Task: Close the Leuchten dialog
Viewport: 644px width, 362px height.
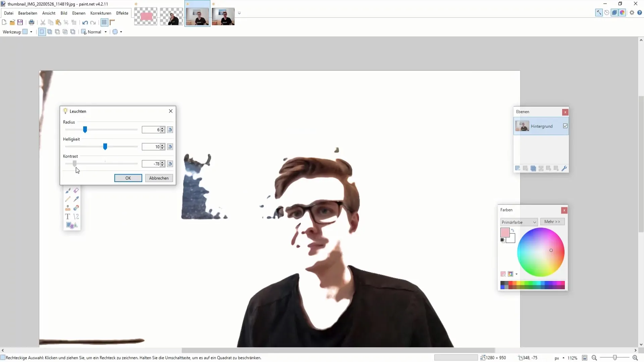Action: [171, 111]
